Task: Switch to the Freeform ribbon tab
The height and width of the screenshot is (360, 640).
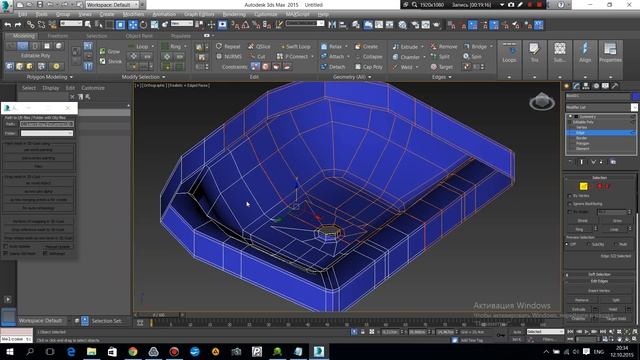Action: (58, 36)
